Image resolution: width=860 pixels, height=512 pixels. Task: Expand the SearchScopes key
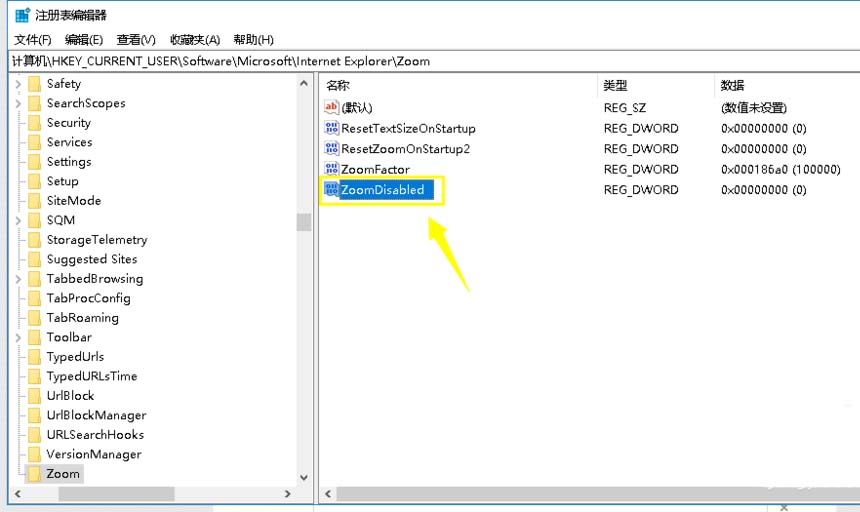pos(18,103)
